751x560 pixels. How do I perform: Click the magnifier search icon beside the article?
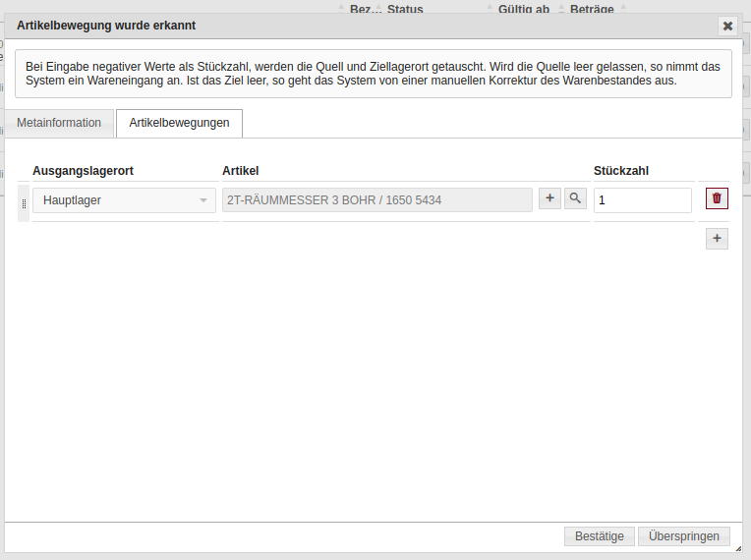[x=575, y=198]
